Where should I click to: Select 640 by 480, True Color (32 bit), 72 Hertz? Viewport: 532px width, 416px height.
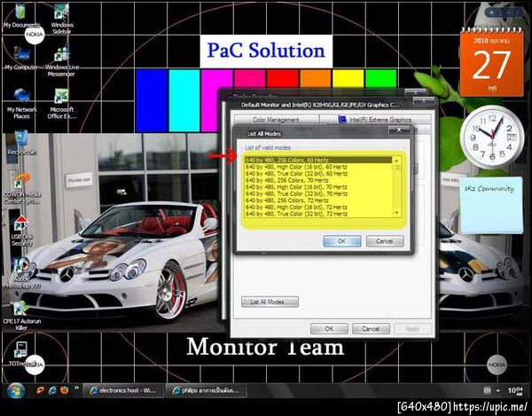318,214
